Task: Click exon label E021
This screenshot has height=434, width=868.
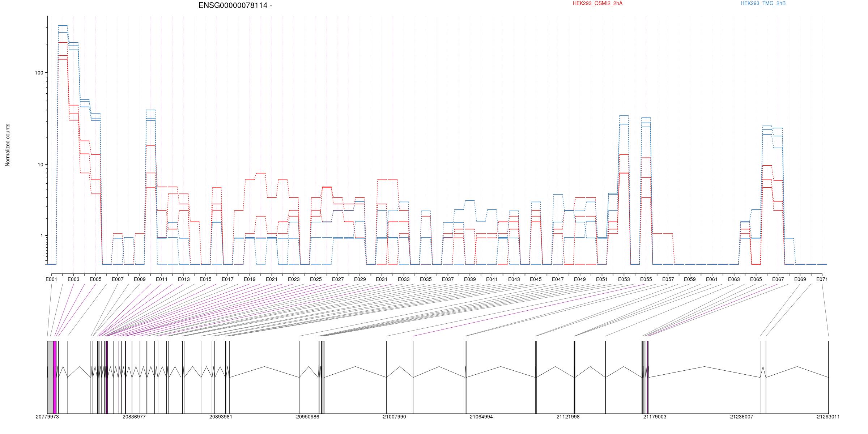Action: 272,279
